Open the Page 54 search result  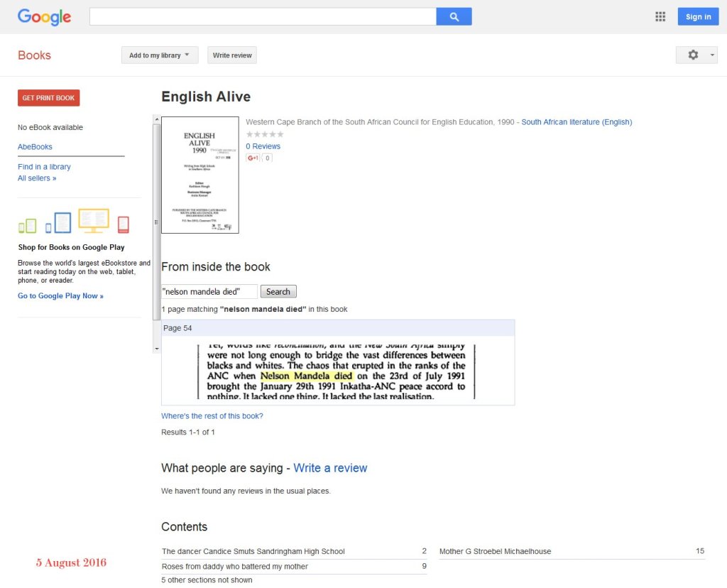point(177,328)
